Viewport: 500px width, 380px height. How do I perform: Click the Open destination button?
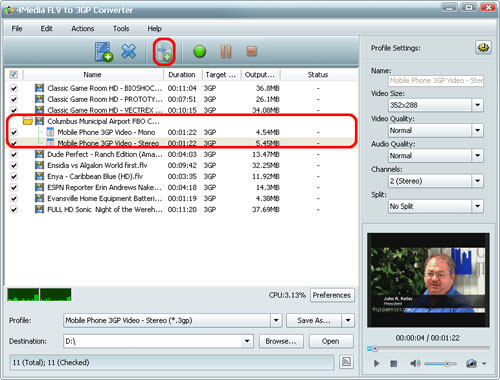(331, 341)
